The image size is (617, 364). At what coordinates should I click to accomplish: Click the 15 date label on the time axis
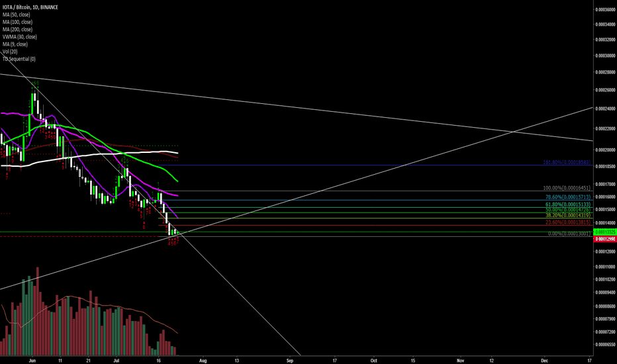coord(413,361)
